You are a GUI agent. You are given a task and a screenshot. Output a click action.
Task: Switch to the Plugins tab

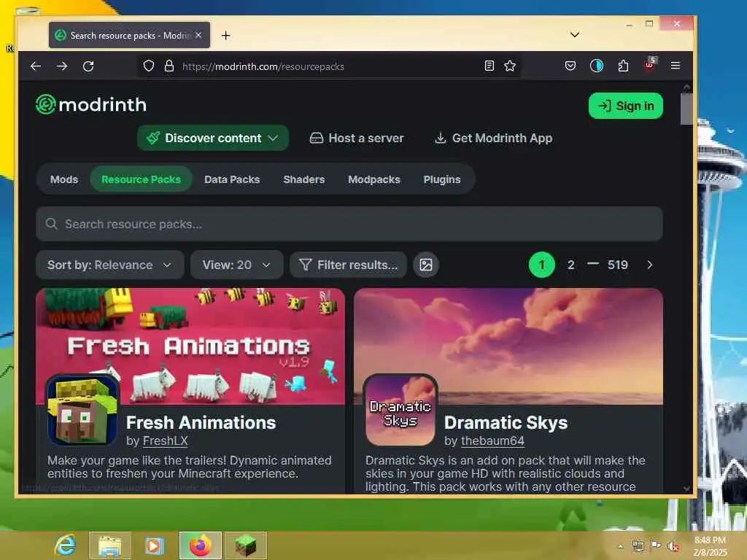pyautogui.click(x=441, y=179)
